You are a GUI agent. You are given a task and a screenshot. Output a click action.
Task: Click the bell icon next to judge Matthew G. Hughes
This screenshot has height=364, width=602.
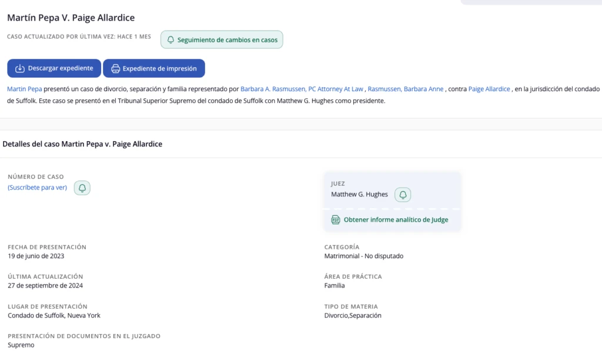coord(403,195)
